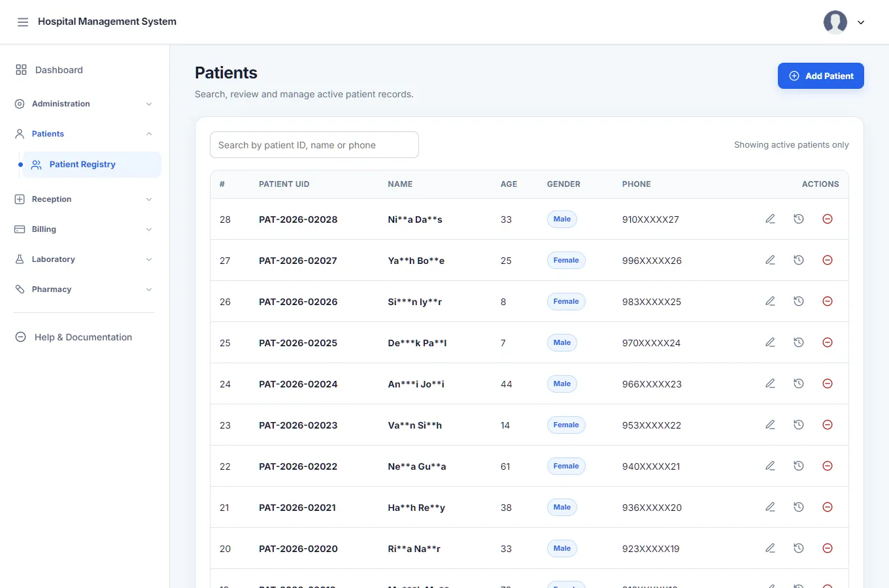The width and height of the screenshot is (889, 588).
Task: Click patient ID PAT-2026-02023
Action: (x=298, y=425)
